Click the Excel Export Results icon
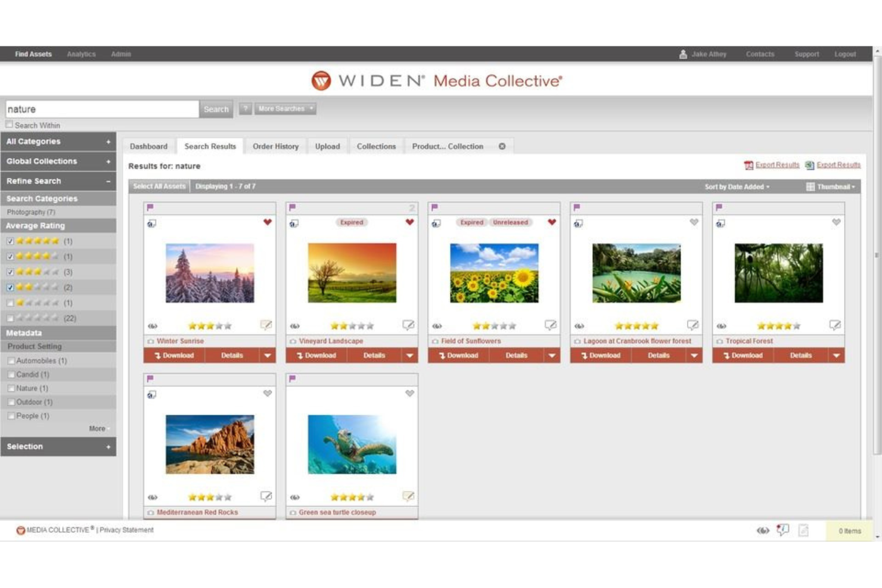Image resolution: width=882 pixels, height=588 pixels. [809, 165]
